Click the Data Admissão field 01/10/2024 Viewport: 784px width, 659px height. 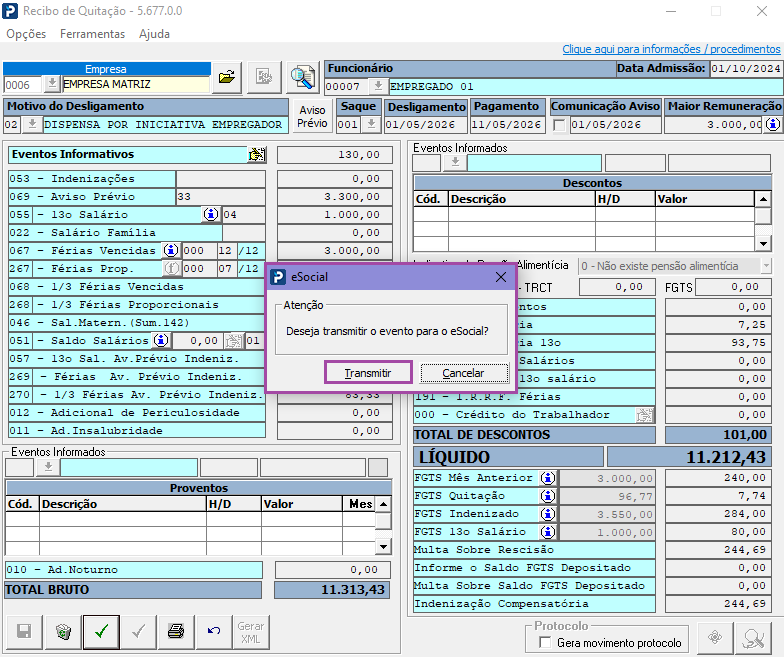(746, 68)
